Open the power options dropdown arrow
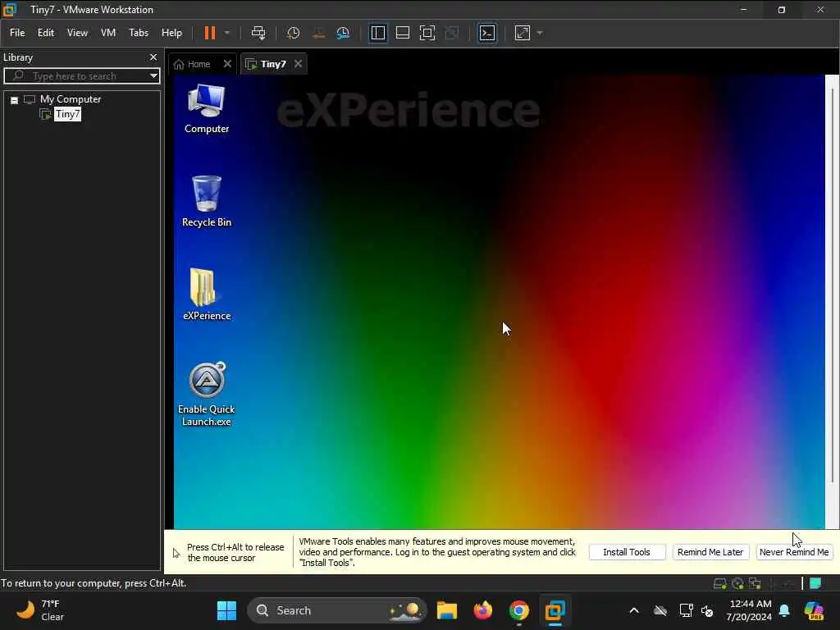This screenshot has height=630, width=840. 227,33
